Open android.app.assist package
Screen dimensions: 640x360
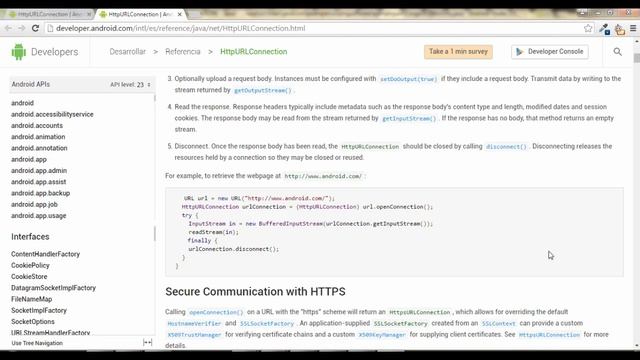point(39,182)
